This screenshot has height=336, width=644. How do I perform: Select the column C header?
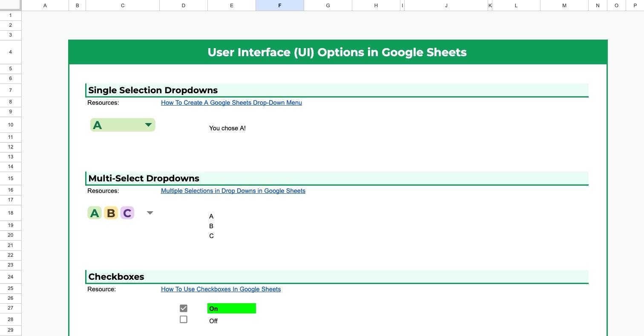(123, 5)
